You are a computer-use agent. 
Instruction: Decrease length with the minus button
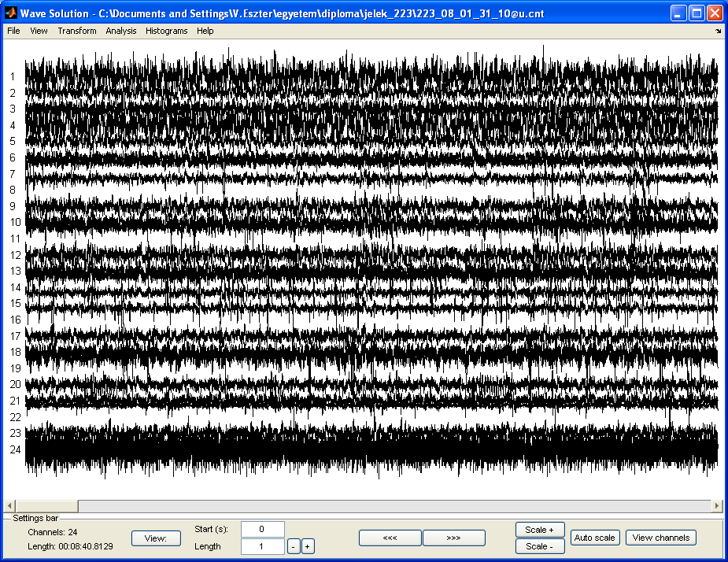[294, 547]
